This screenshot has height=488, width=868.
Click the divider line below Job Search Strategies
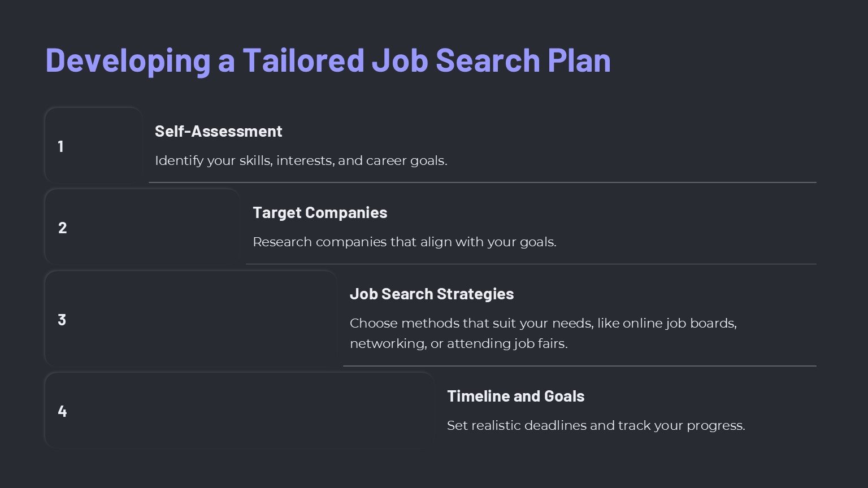coord(579,366)
